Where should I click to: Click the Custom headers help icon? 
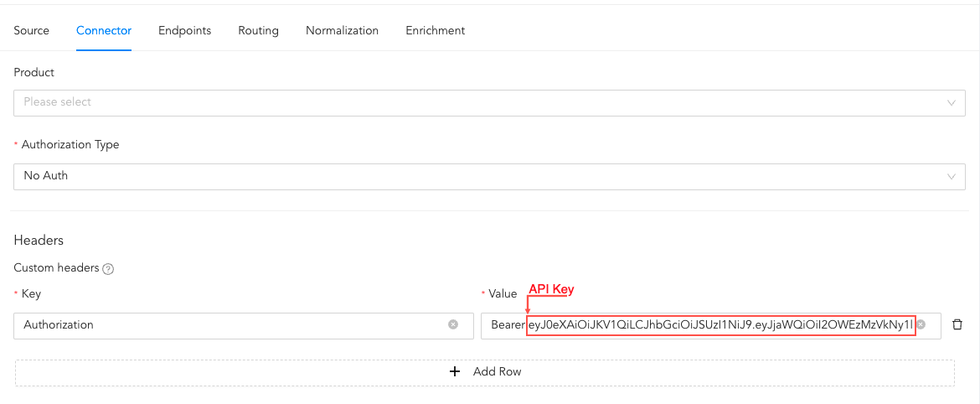point(108,269)
